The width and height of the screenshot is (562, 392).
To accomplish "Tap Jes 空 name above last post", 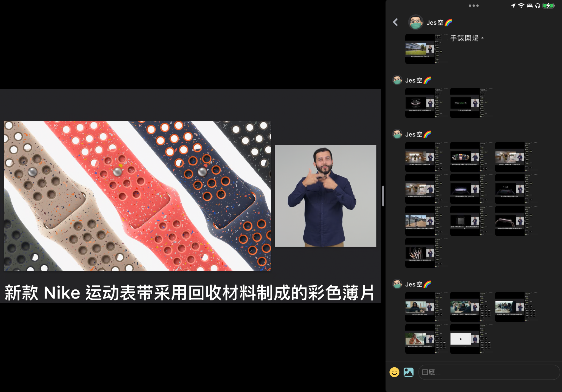I will [x=418, y=284].
